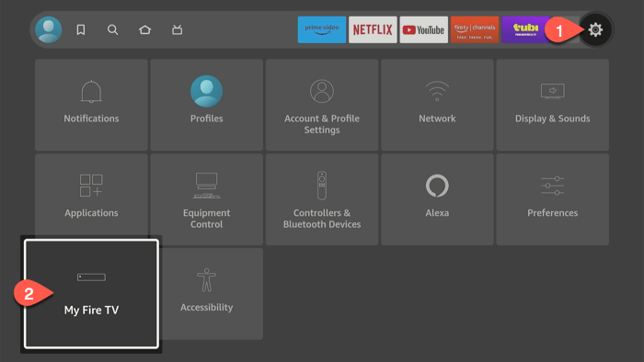Open Account & Profile Settings tile

tap(322, 105)
